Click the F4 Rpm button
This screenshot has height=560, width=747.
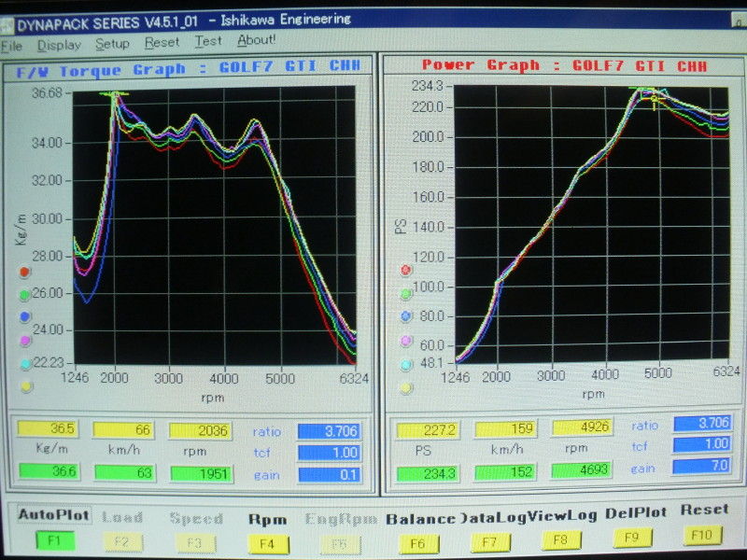268,544
